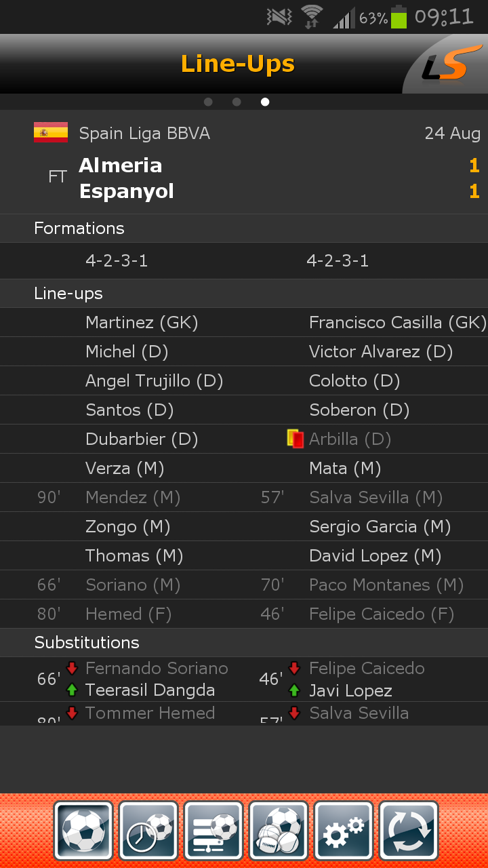The image size is (488, 868).
Task: Tap the yellow-red card icon beside Arbilla
Action: point(296,439)
